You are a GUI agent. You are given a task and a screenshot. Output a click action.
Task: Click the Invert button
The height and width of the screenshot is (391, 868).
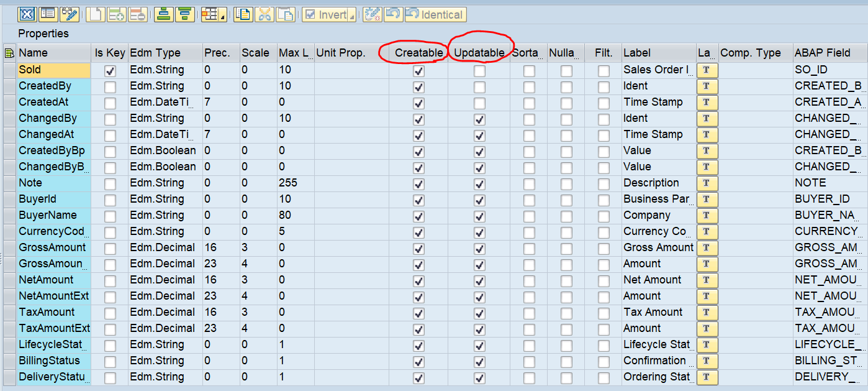(x=325, y=14)
